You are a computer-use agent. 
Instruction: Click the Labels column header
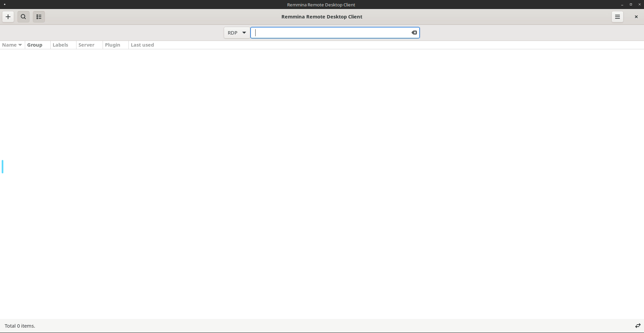pos(60,45)
